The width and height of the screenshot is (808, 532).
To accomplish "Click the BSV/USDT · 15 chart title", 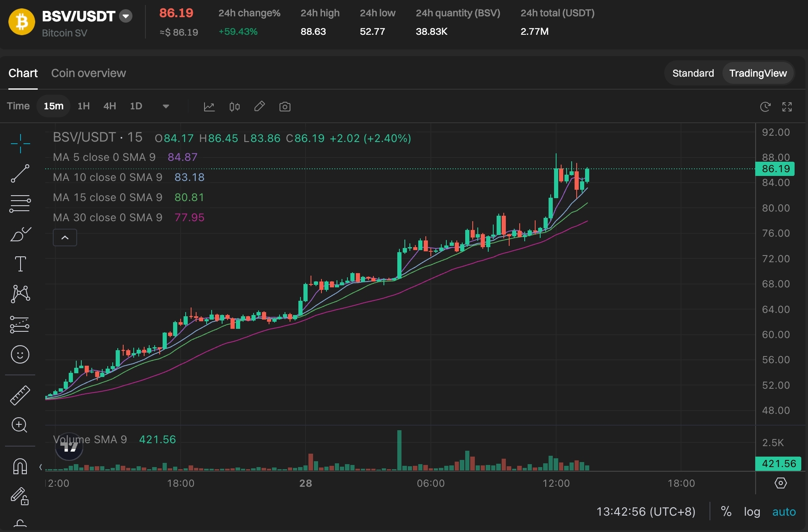I will coord(98,137).
